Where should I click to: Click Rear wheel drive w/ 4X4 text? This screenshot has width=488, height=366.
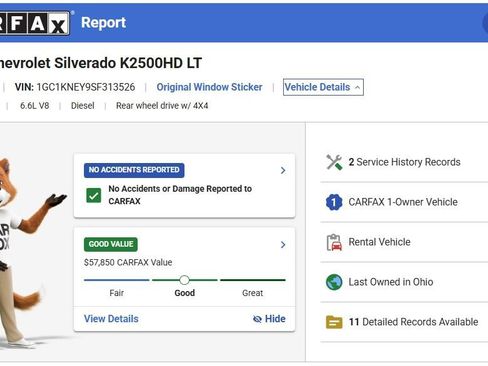pyautogui.click(x=162, y=106)
